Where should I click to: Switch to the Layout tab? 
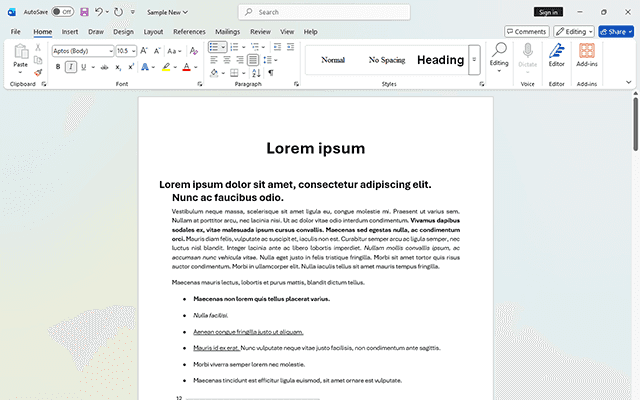(x=153, y=31)
